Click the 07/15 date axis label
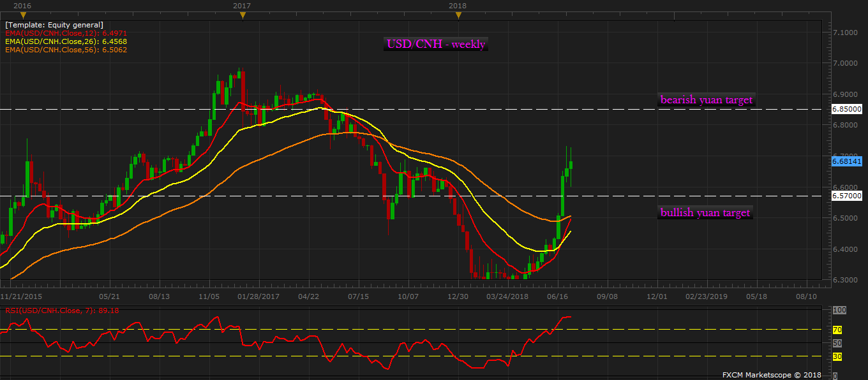Image resolution: width=868 pixels, height=380 pixels. click(x=358, y=296)
